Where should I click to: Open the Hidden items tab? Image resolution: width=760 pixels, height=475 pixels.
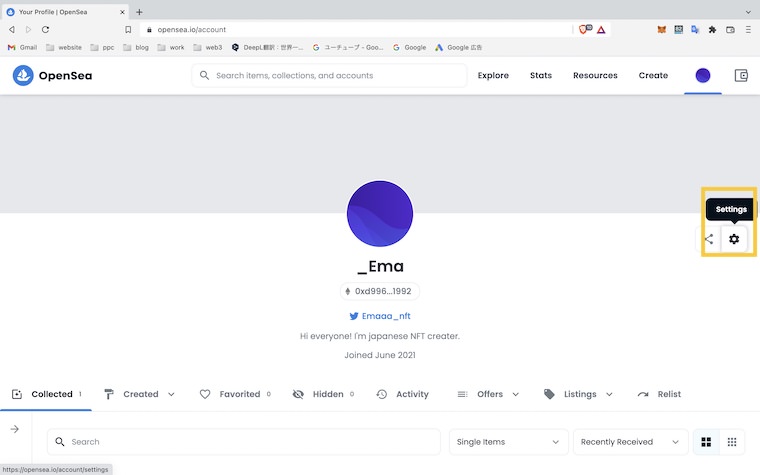click(322, 394)
